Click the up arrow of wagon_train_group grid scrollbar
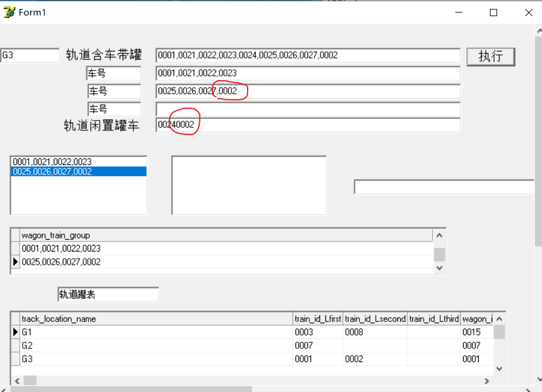 click(439, 235)
